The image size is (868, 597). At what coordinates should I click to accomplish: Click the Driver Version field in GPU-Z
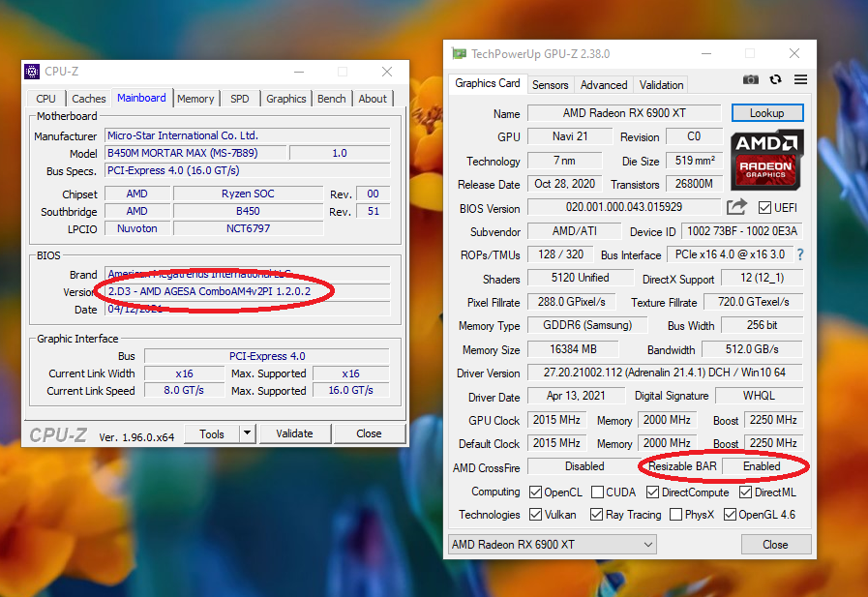pos(665,373)
